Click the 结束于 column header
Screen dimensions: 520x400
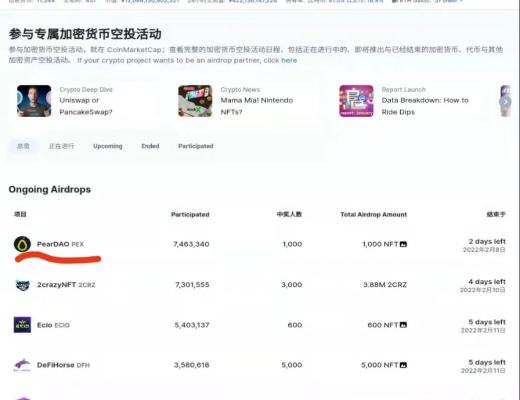tap(496, 214)
